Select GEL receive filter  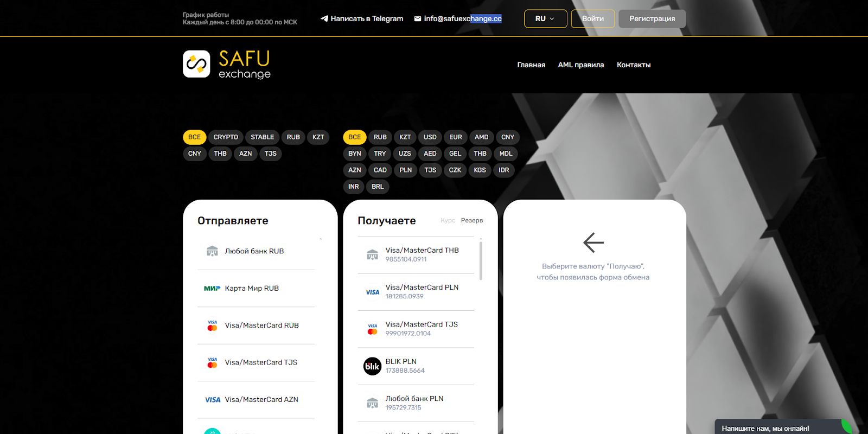coord(455,154)
